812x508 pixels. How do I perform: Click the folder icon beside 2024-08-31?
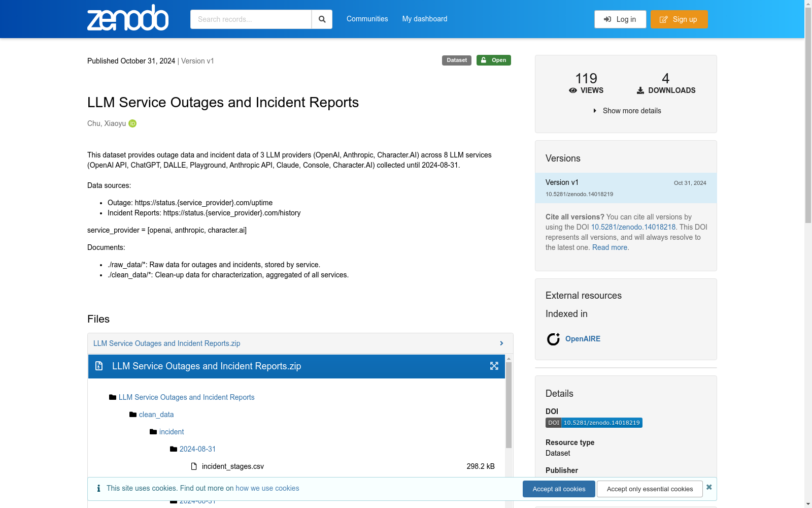(174, 449)
